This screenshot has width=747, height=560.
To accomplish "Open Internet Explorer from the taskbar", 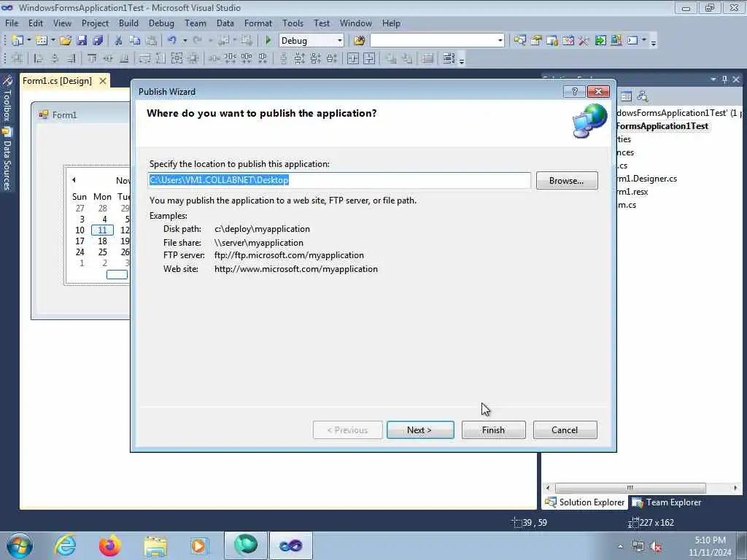I will [x=65, y=545].
